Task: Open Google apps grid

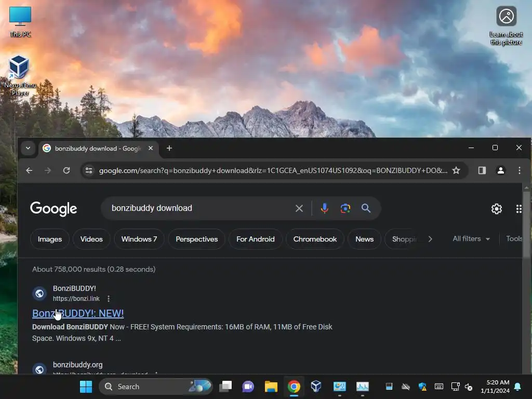Action: [518, 209]
